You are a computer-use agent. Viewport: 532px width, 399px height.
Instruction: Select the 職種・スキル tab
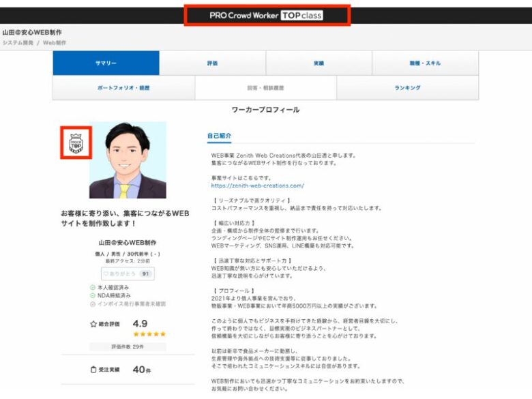[x=425, y=63]
